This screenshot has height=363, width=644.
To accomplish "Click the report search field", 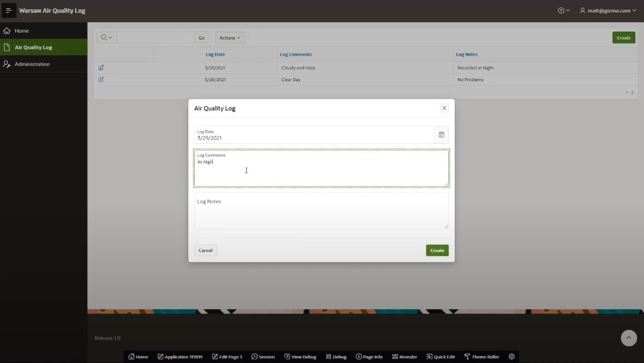I will (155, 38).
